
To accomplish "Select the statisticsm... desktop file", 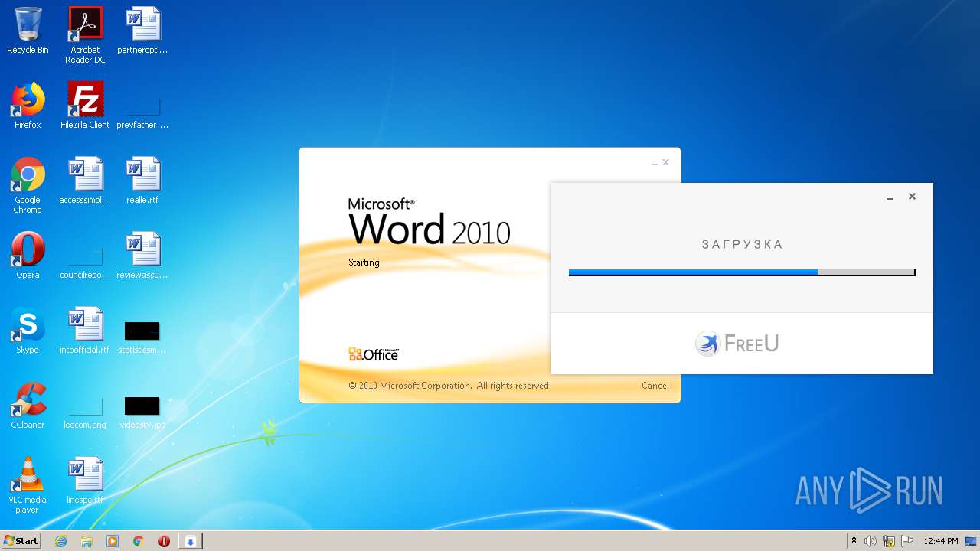I will [x=142, y=337].
